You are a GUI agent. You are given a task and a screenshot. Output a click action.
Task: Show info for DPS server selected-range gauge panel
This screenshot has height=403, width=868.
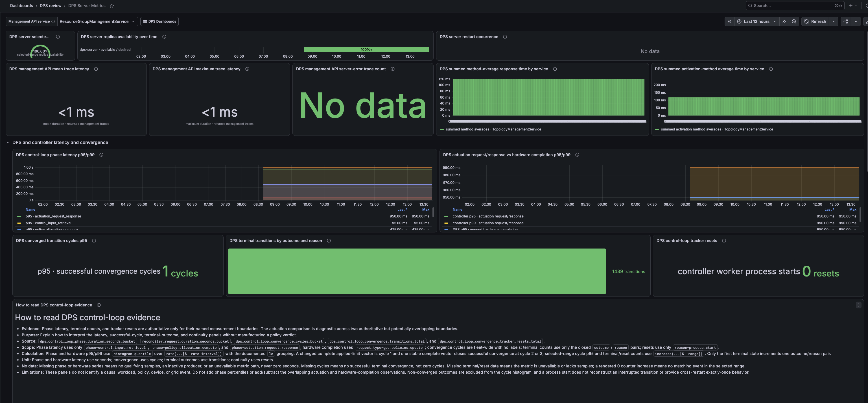pyautogui.click(x=58, y=37)
